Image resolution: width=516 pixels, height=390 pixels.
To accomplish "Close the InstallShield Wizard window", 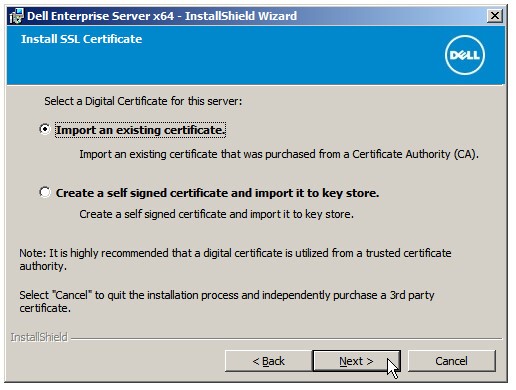I will [x=495, y=16].
